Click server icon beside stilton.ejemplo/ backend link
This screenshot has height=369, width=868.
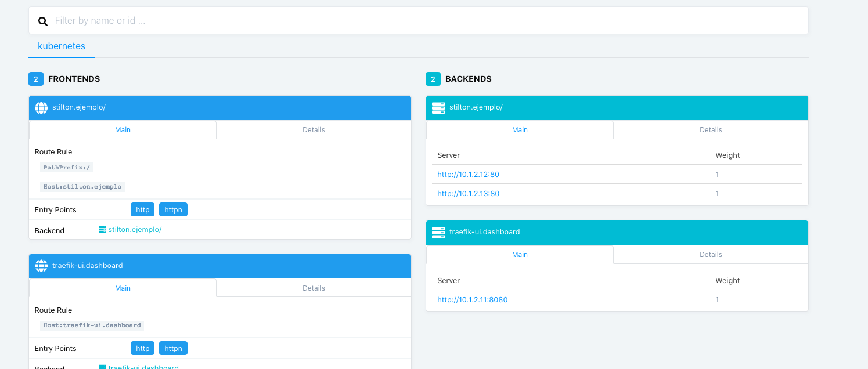click(x=103, y=230)
